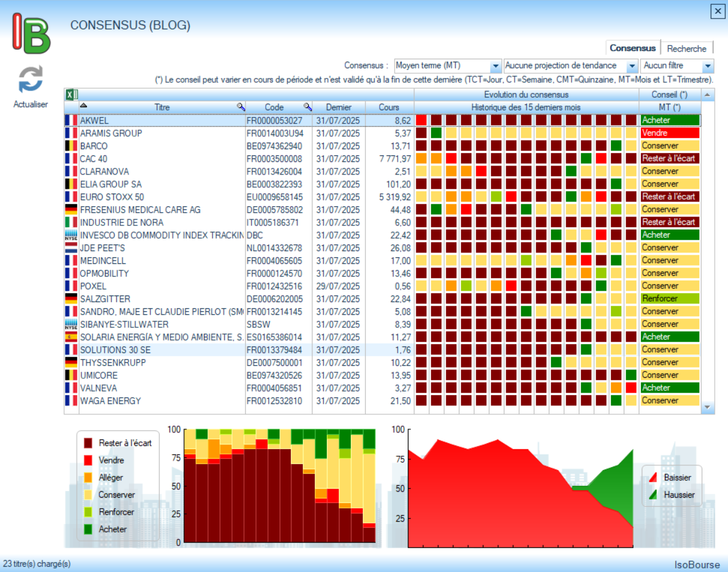Click the Renforcer advice for SALZGITTER

(670, 299)
